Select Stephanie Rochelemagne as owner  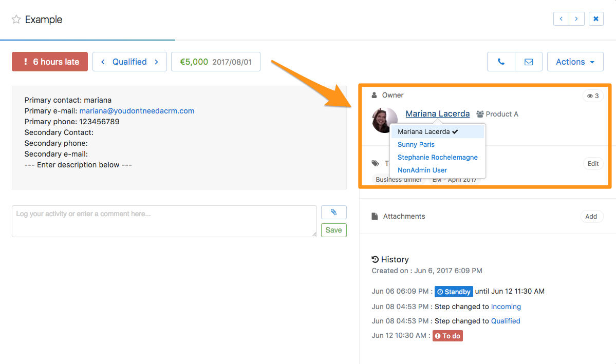click(437, 157)
